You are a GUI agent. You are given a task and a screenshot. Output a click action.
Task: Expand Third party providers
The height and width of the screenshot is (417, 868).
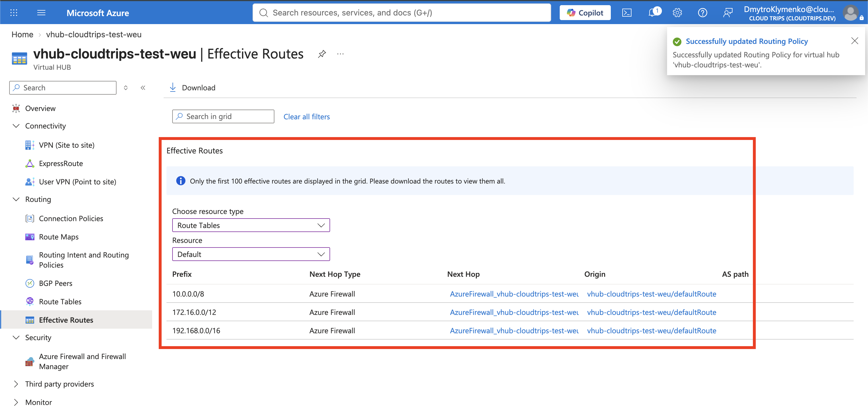point(16,384)
